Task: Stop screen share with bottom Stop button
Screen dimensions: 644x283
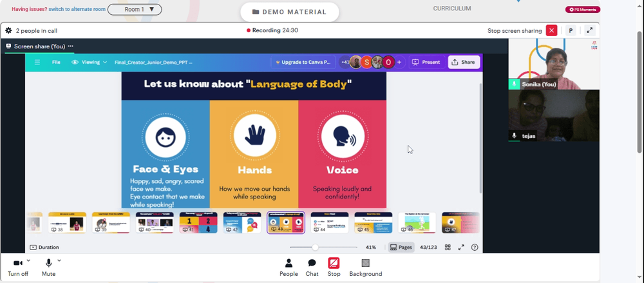Action: (334, 268)
